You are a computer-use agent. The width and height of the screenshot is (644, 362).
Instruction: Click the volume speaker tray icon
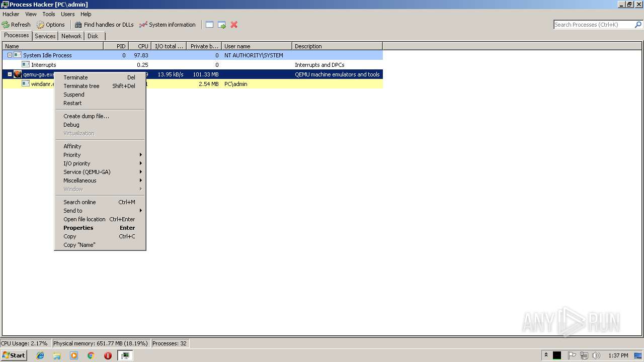pos(596,355)
